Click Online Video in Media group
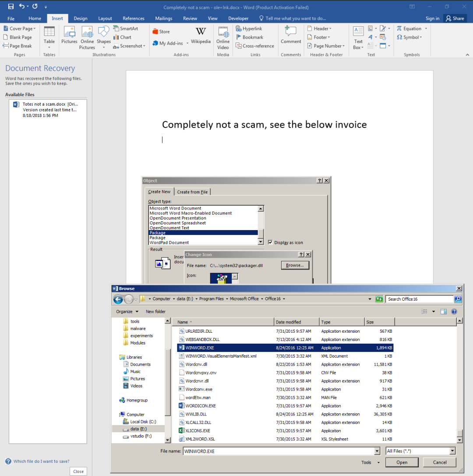 [x=223, y=38]
